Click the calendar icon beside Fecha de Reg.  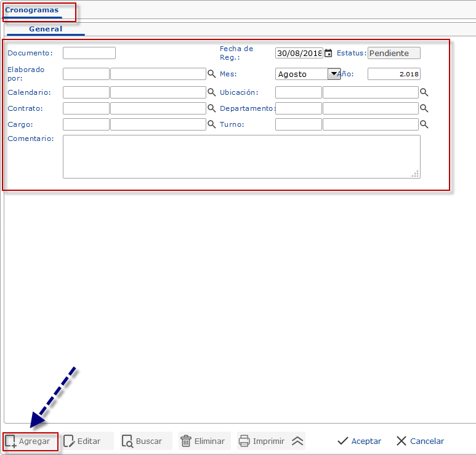tap(328, 54)
